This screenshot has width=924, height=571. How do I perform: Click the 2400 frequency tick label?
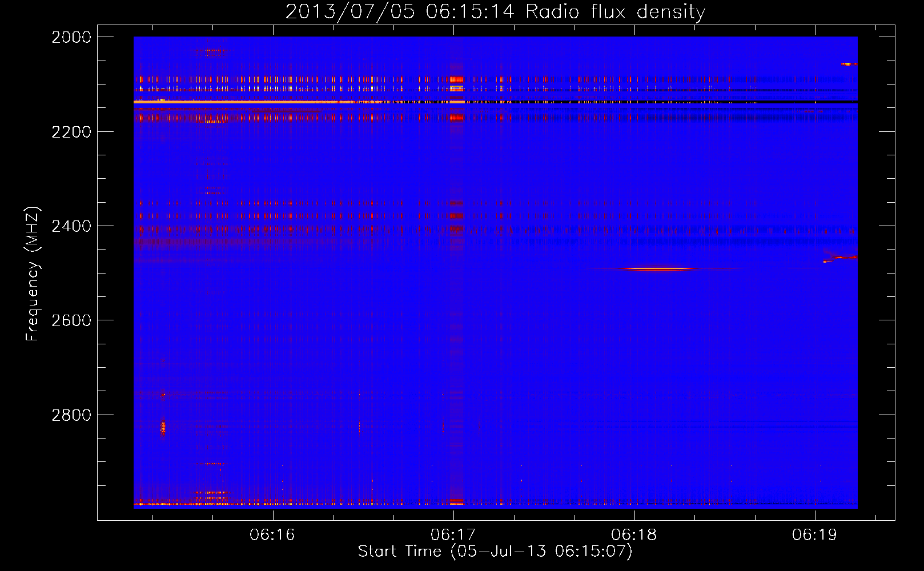coord(71,226)
